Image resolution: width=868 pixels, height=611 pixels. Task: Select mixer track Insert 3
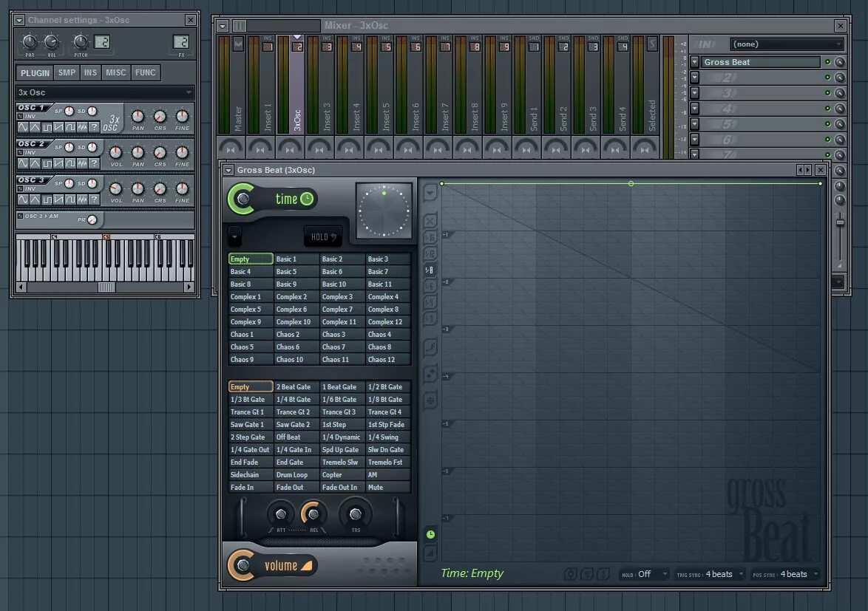[x=319, y=84]
